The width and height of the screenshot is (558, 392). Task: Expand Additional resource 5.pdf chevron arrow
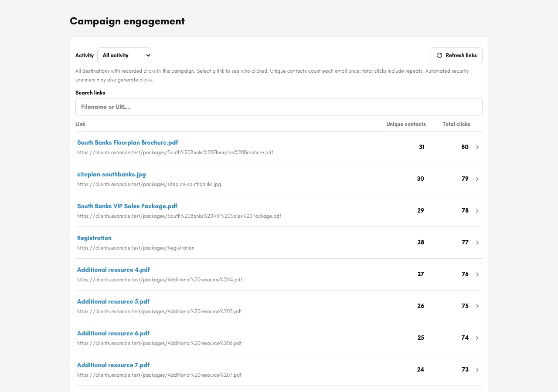(x=477, y=306)
